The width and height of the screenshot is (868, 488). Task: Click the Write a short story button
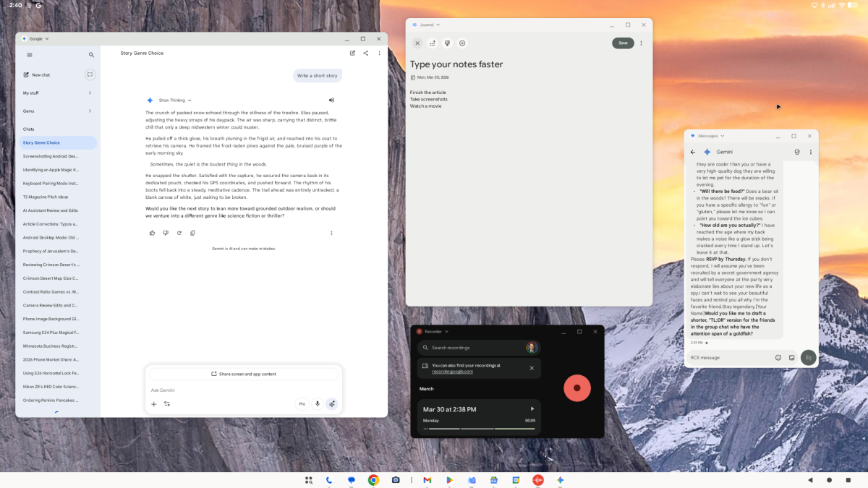(x=318, y=75)
